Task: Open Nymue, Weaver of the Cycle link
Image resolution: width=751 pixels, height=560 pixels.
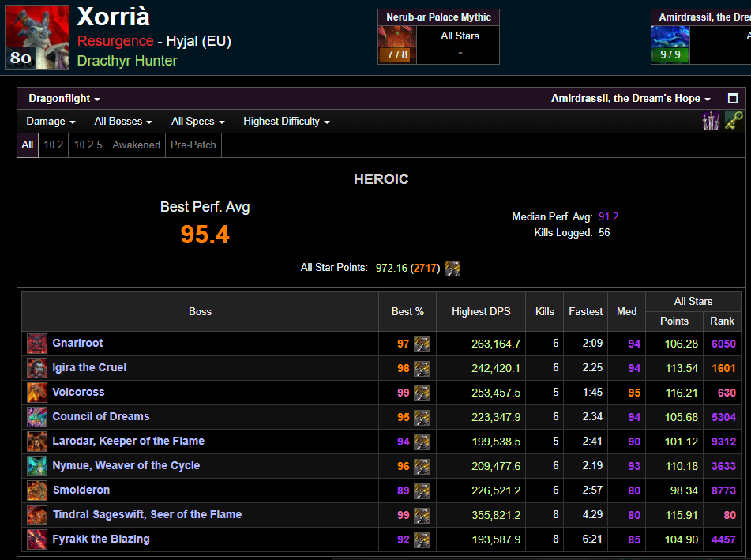Action: 126,465
